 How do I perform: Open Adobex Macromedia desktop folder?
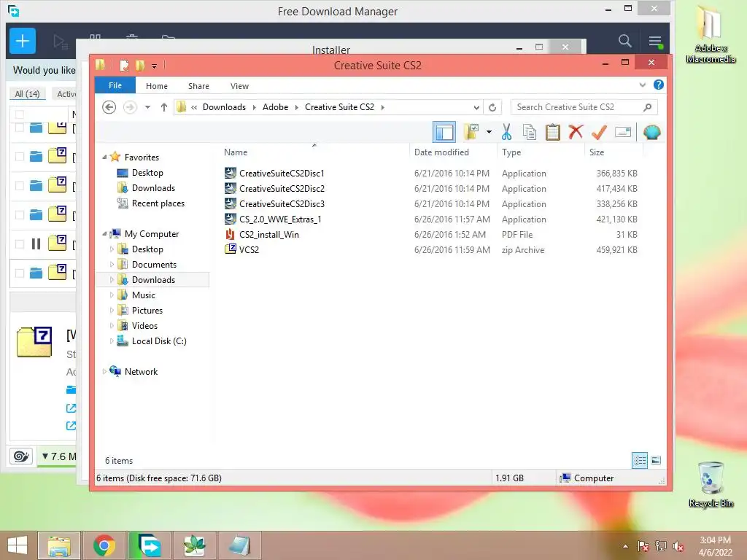click(711, 34)
